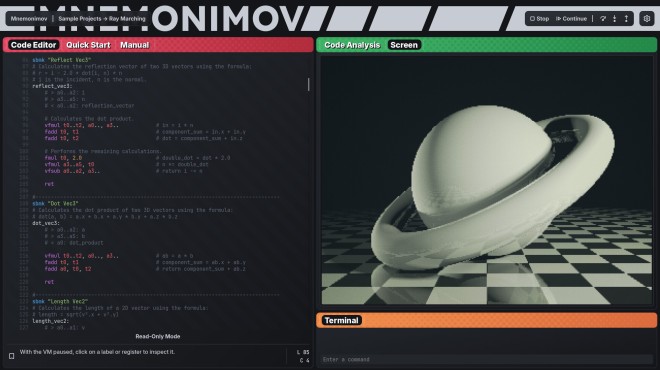Click the 'vfsub a0..a2, a3..' instruction
This screenshot has width=660, height=370.
(72, 171)
